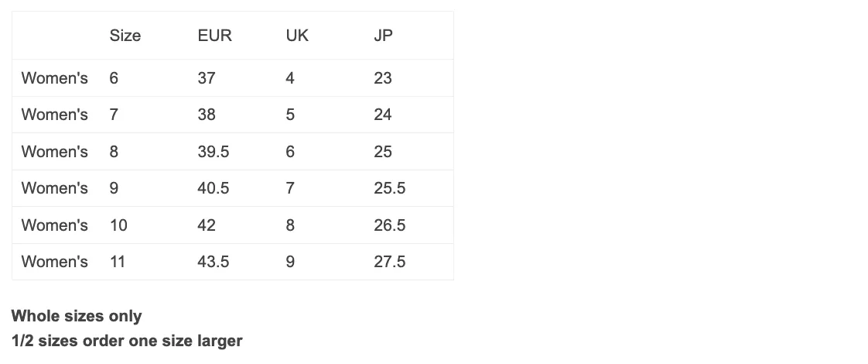Select the Women's size 7 cell
The image size is (868, 364).
(114, 115)
